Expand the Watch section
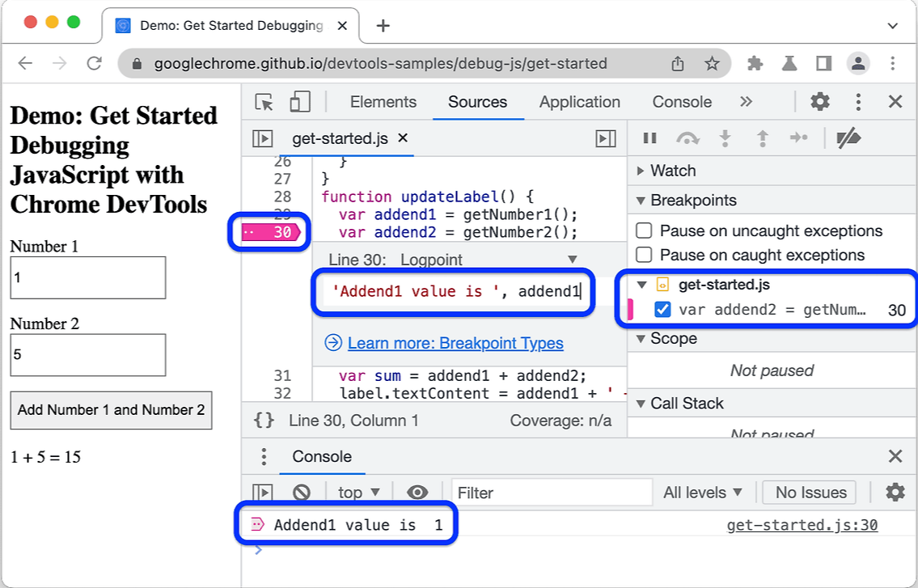 [640, 171]
